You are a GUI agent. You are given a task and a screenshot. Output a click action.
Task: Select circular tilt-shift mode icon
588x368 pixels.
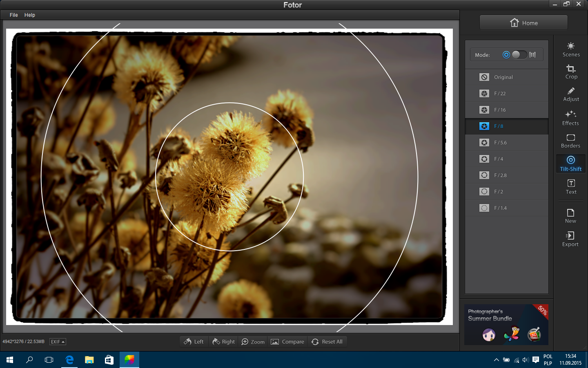pyautogui.click(x=506, y=55)
